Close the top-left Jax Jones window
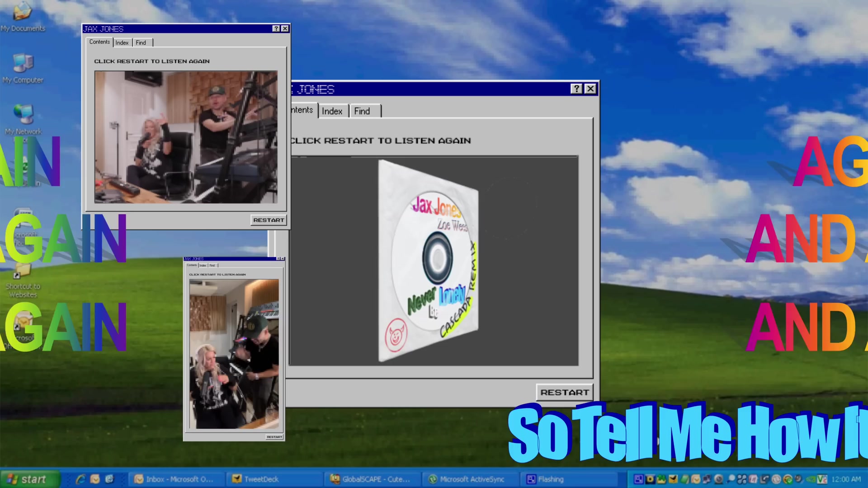This screenshot has width=868, height=488. [285, 28]
